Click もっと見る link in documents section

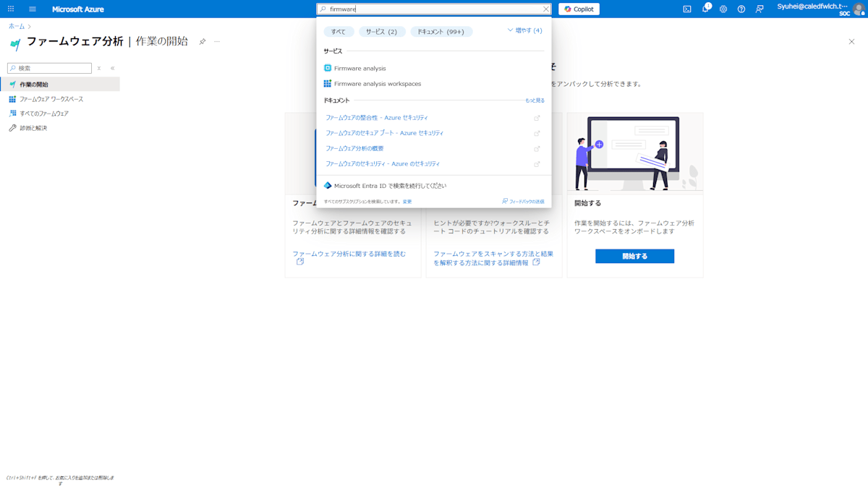click(535, 100)
